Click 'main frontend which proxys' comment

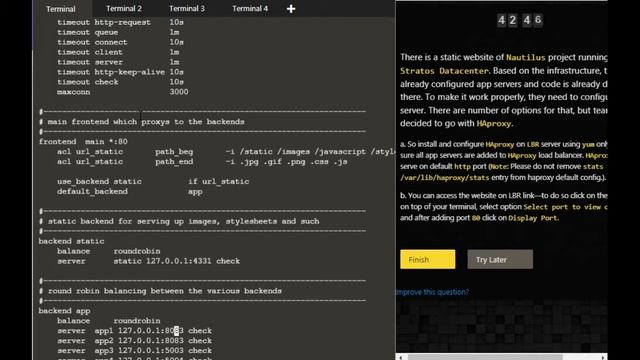142,122
